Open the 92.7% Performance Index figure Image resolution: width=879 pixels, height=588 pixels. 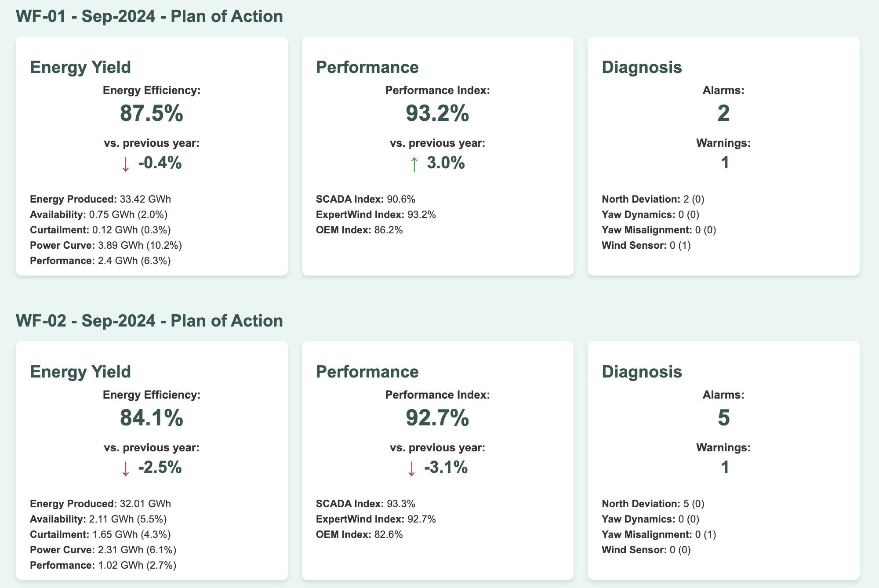437,417
